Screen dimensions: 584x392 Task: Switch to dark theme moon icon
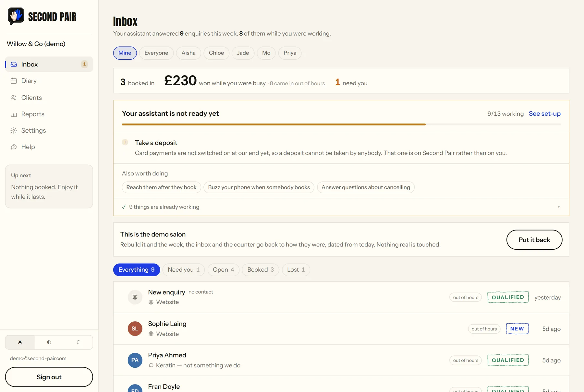pos(78,342)
